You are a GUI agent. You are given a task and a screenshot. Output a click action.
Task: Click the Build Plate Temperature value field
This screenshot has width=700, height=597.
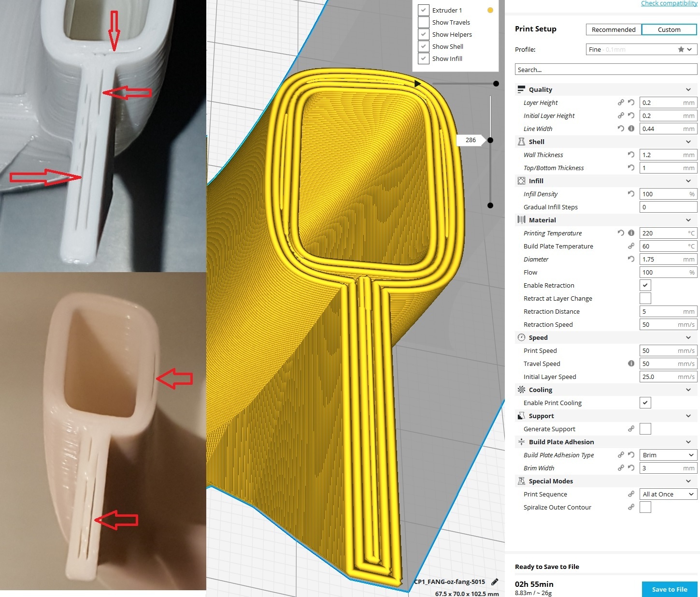click(668, 246)
